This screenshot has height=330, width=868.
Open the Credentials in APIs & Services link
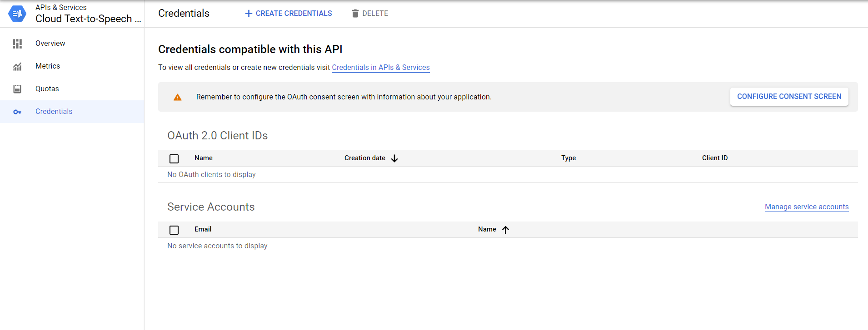click(x=381, y=67)
